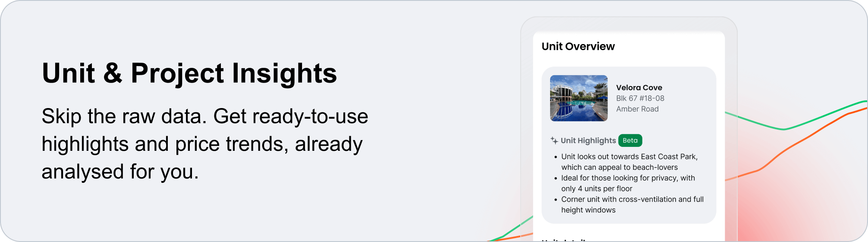Click the bullet dot before the privacy highlight
The height and width of the screenshot is (242, 868).
pos(555,178)
